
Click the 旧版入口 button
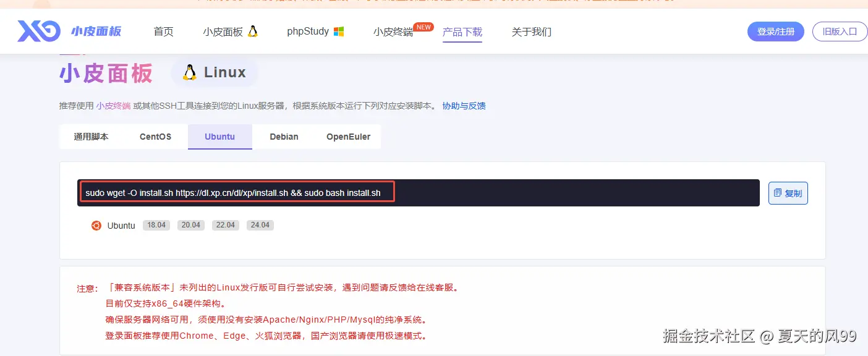click(840, 32)
